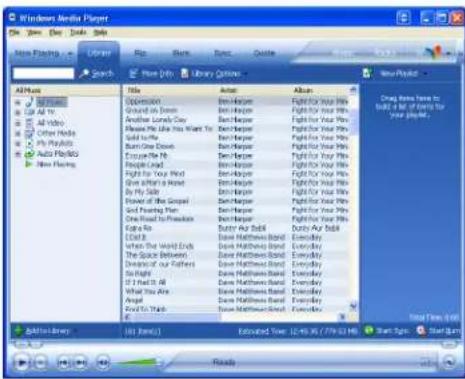
Task: Click the Library tab
Action: [99, 53]
